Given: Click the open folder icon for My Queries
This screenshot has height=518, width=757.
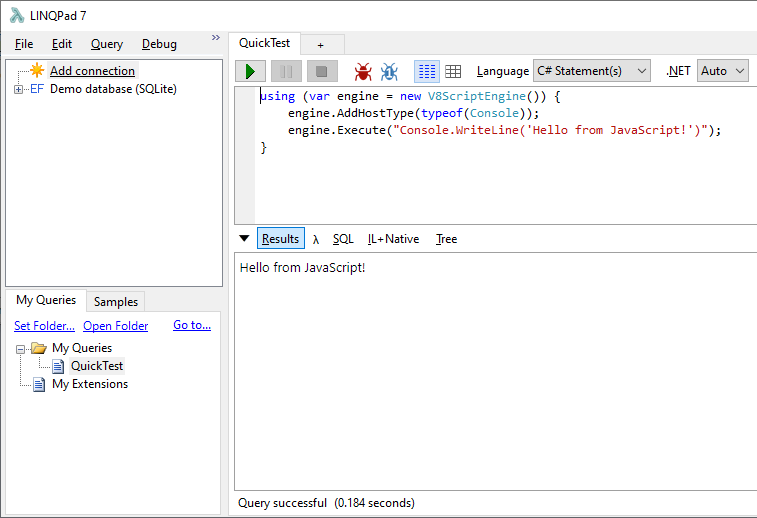Looking at the screenshot, I should coord(39,348).
